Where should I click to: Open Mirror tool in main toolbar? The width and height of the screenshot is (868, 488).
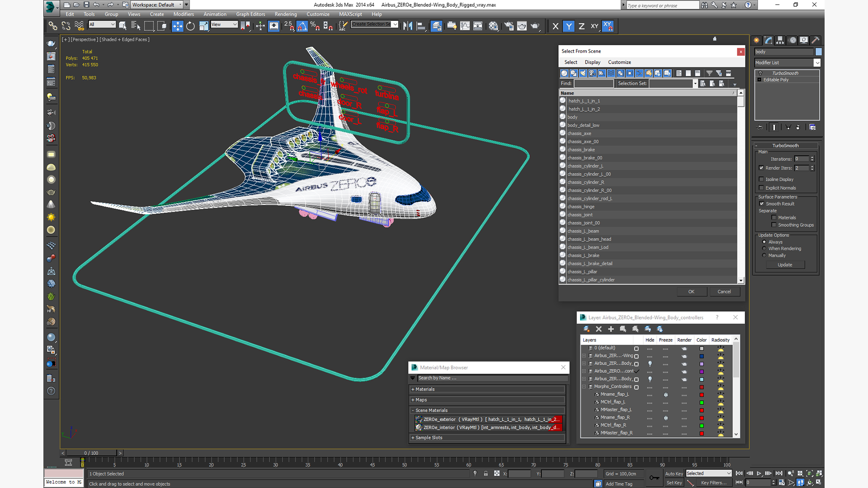coord(407,26)
